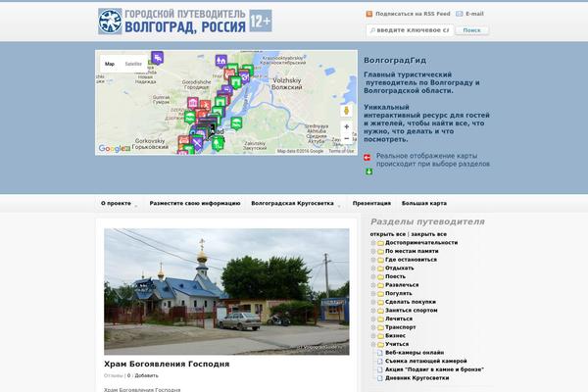Click the Городской путеводитель Волгоград header title
The image size is (588, 392).
coord(185,21)
